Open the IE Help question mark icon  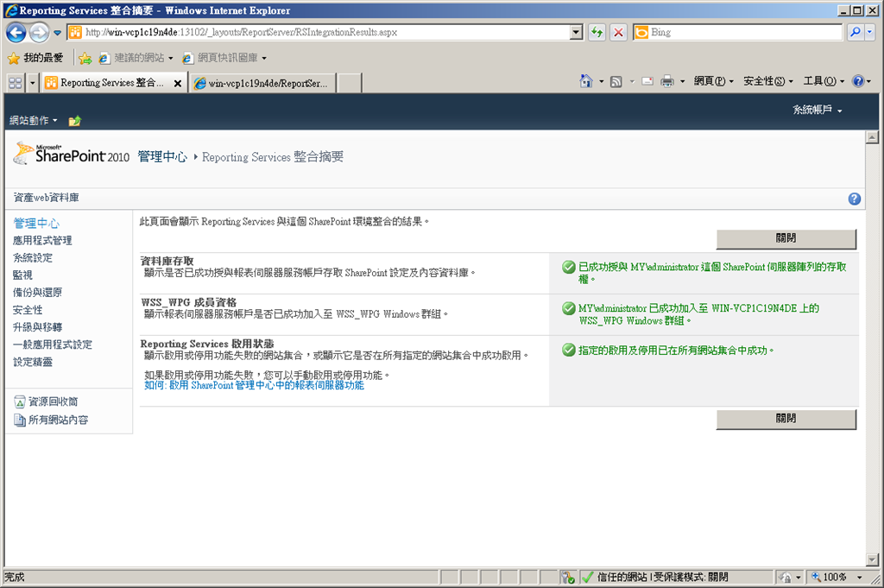tap(858, 81)
